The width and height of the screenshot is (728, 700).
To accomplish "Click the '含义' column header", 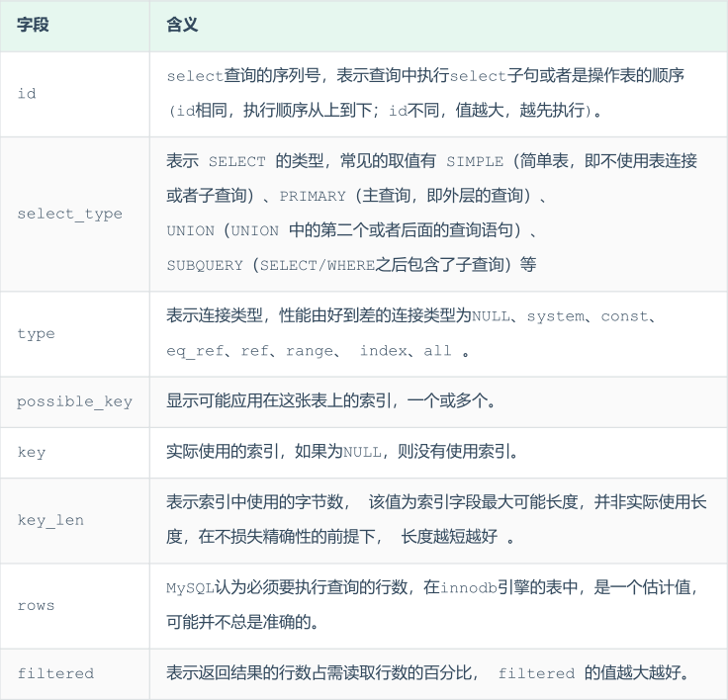I will [x=439, y=26].
